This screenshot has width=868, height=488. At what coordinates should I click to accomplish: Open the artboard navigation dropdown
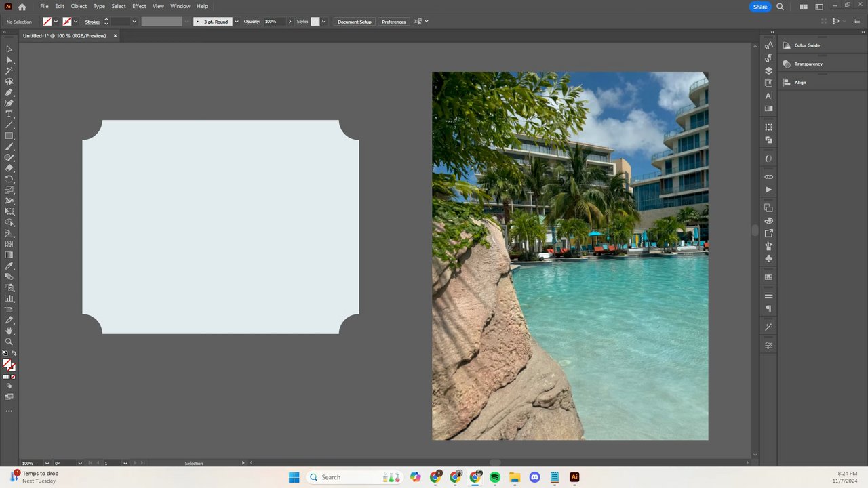pos(125,463)
